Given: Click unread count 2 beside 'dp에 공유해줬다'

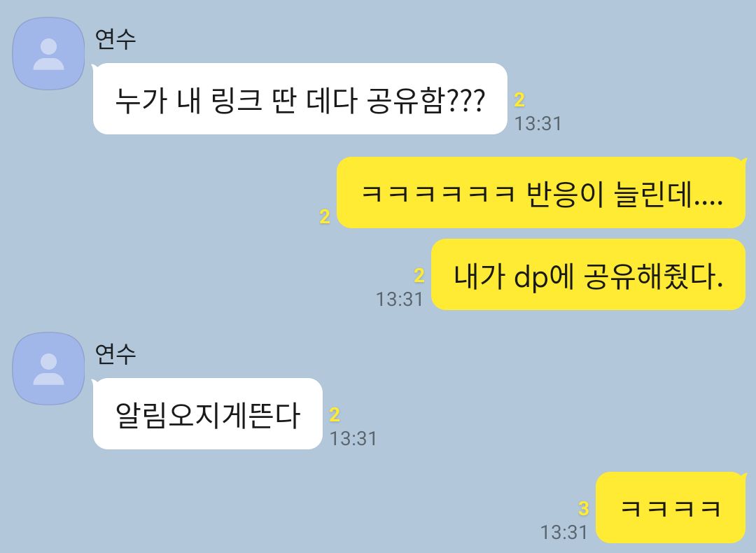Looking at the screenshot, I should coord(419,275).
